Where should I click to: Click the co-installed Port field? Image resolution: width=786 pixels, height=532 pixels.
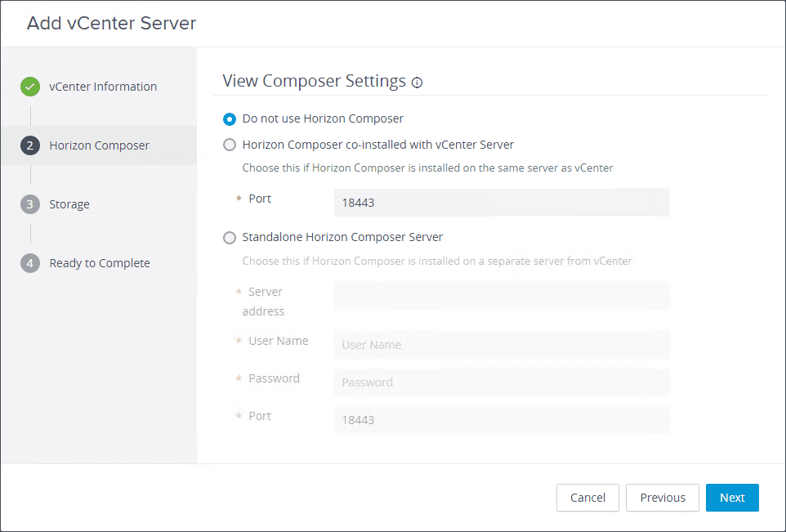click(x=502, y=202)
